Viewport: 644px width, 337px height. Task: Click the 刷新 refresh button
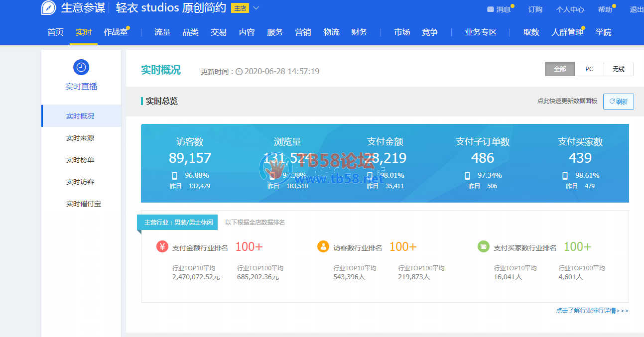click(619, 102)
